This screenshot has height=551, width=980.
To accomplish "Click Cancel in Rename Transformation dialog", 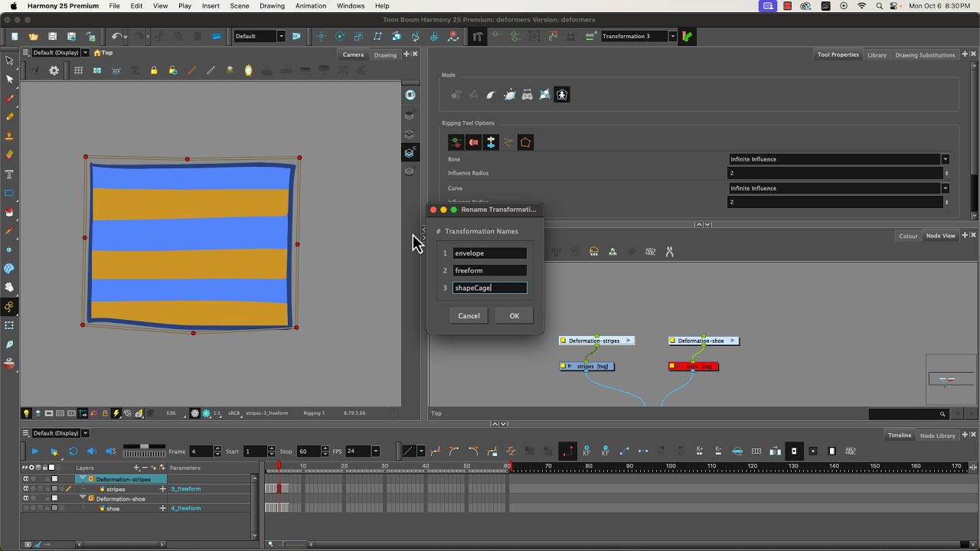I will tap(469, 315).
